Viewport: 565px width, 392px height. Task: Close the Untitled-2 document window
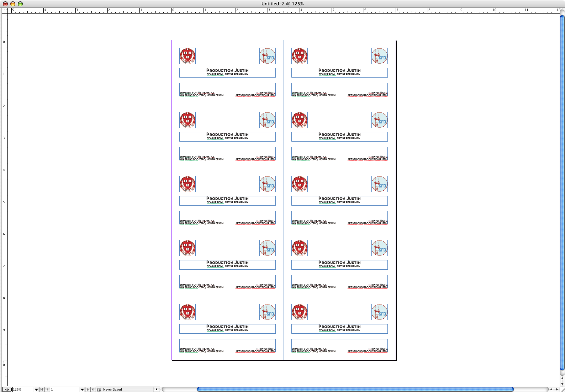tap(5, 4)
